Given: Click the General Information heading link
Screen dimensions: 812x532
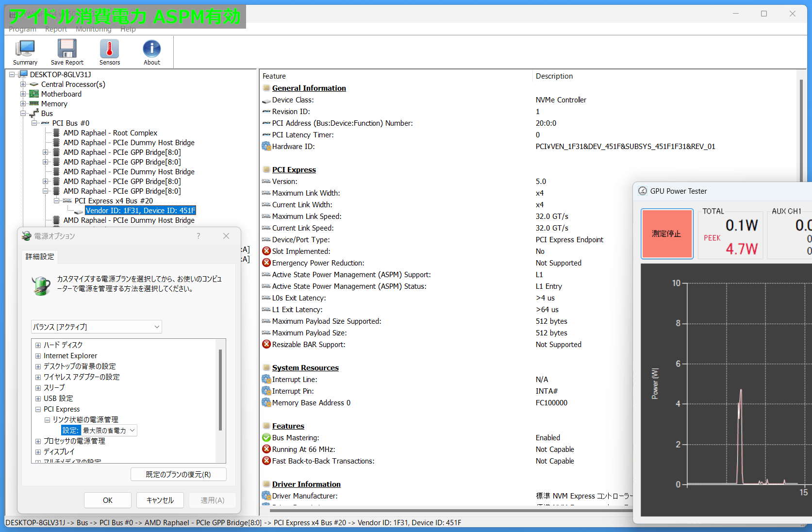Looking at the screenshot, I should click(309, 88).
